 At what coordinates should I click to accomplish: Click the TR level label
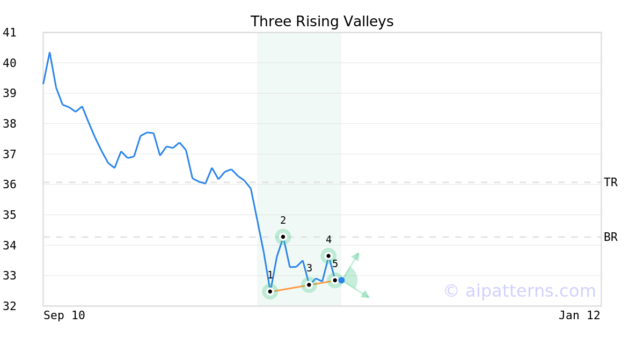point(611,182)
